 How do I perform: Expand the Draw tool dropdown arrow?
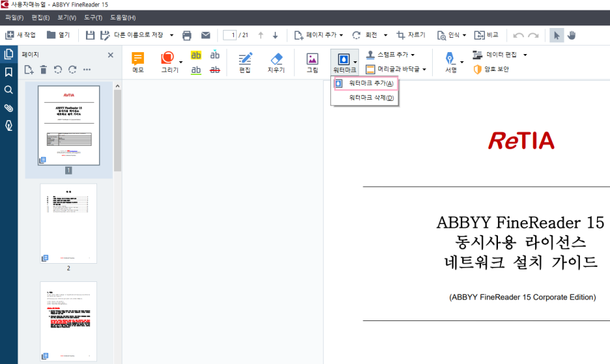[x=181, y=63]
